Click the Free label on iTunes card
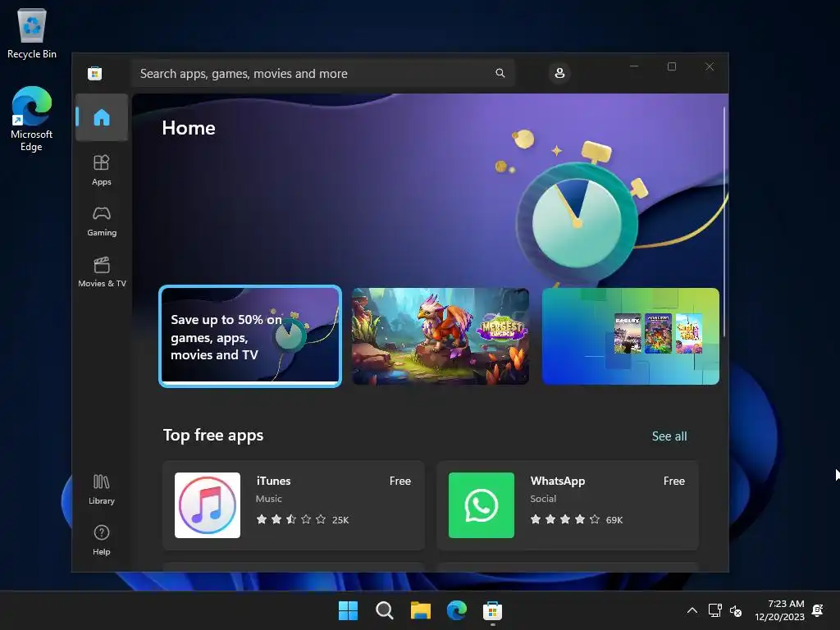The height and width of the screenshot is (630, 840). pyautogui.click(x=400, y=481)
